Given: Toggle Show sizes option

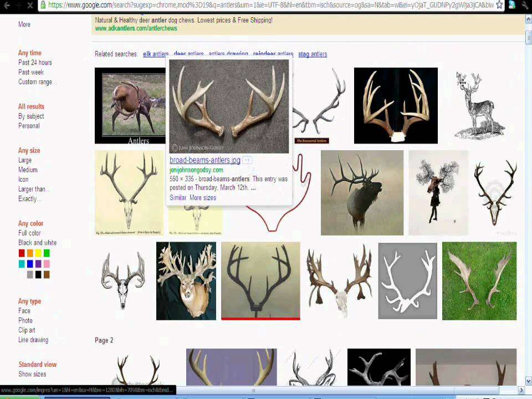Looking at the screenshot, I should click(32, 374).
